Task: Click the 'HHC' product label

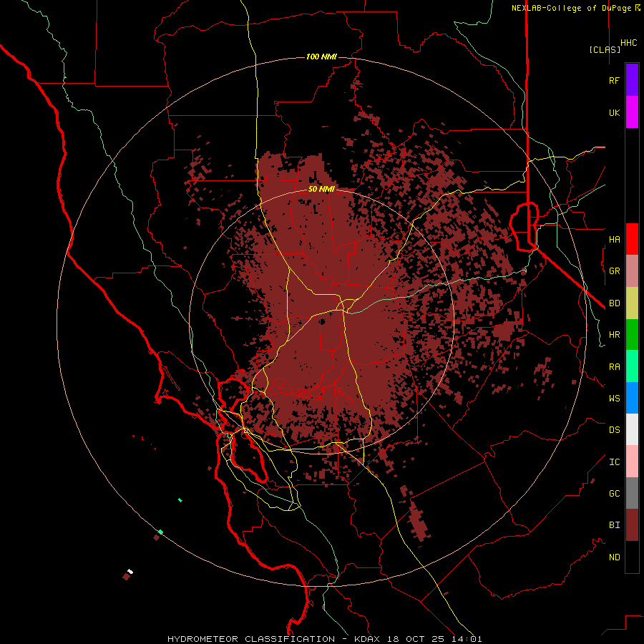Action: pyautogui.click(x=629, y=43)
